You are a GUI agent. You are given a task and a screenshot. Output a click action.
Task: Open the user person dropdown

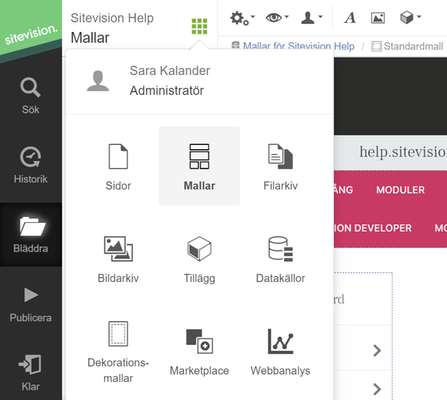311,18
